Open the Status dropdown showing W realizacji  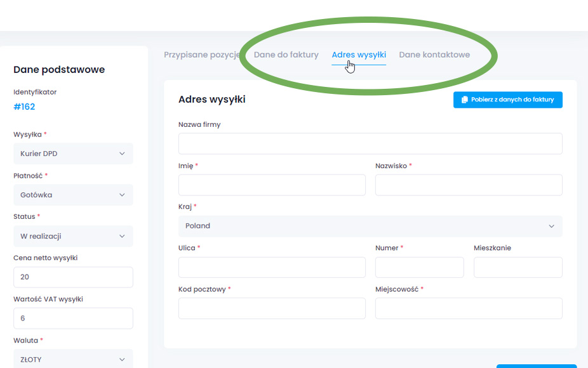point(73,236)
